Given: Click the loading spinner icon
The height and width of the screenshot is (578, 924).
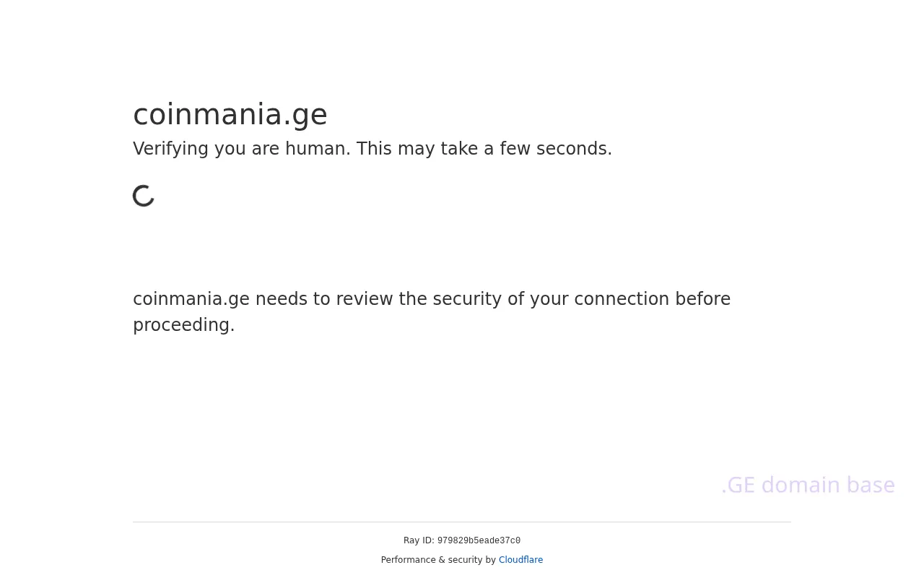Looking at the screenshot, I should coord(144,196).
